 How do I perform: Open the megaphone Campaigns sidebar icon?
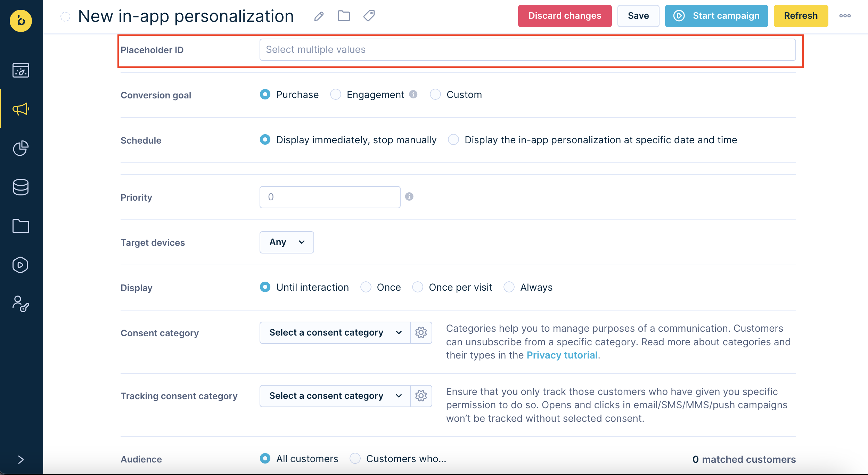click(21, 109)
